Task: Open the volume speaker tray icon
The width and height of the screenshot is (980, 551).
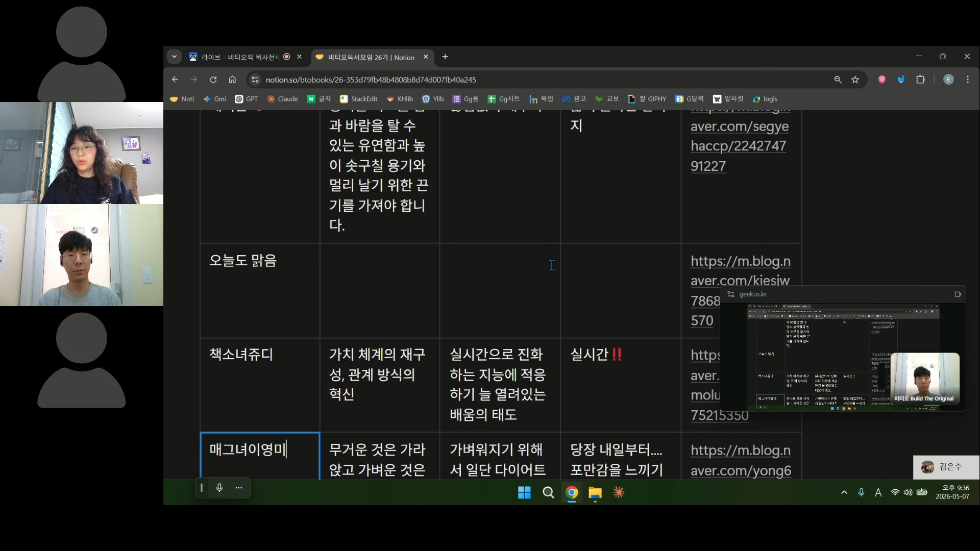Action: (x=908, y=492)
